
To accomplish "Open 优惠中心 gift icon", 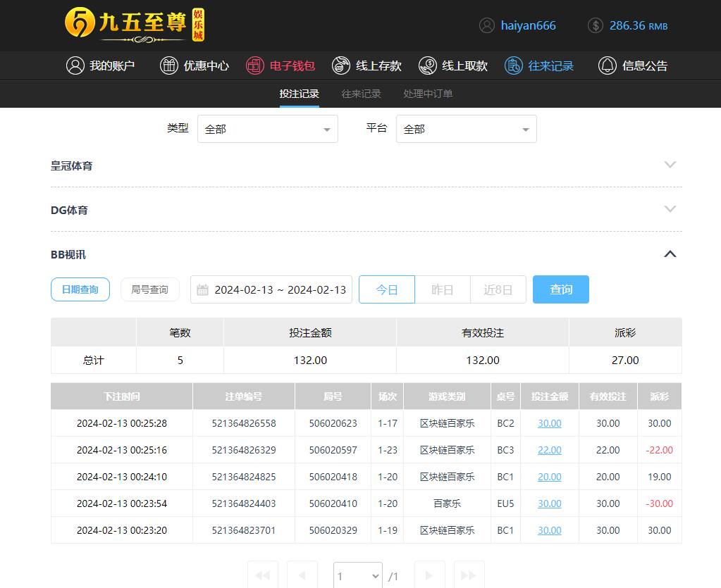I will pos(169,65).
